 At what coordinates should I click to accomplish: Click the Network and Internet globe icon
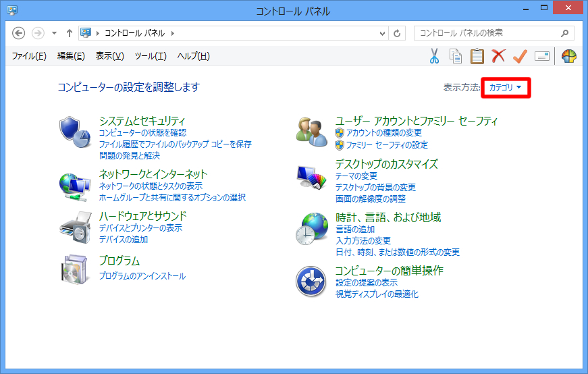click(x=76, y=187)
